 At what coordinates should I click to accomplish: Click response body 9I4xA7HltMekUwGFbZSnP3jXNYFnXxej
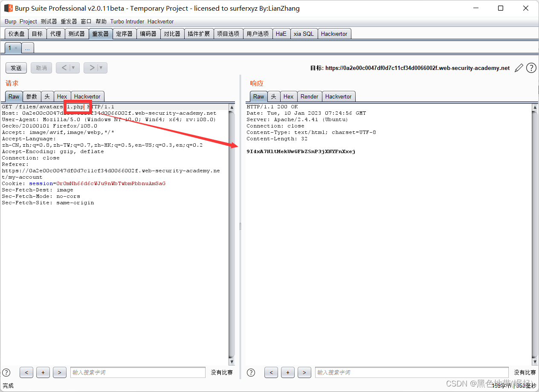[301, 151]
